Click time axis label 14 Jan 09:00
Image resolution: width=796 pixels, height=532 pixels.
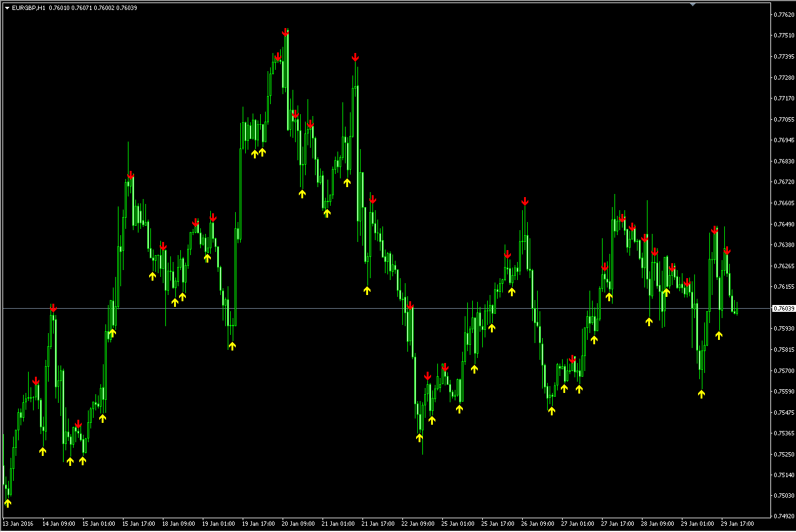click(59, 524)
